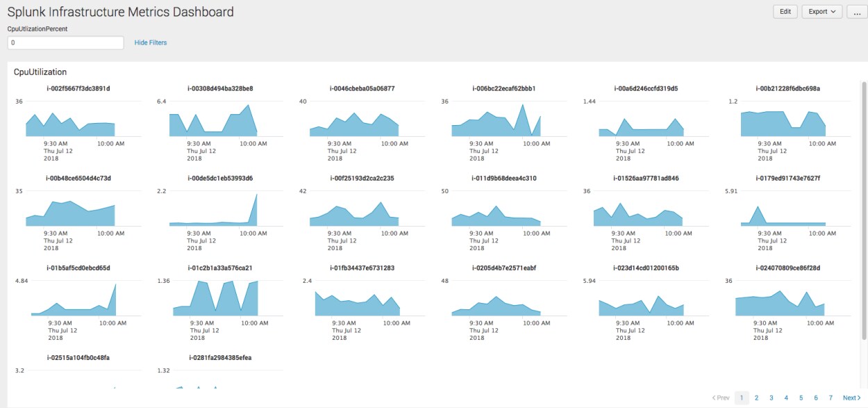Click title of i-00de5dc1eb53993d6 chart
Screen dimensions: 868x408
pyautogui.click(x=220, y=178)
